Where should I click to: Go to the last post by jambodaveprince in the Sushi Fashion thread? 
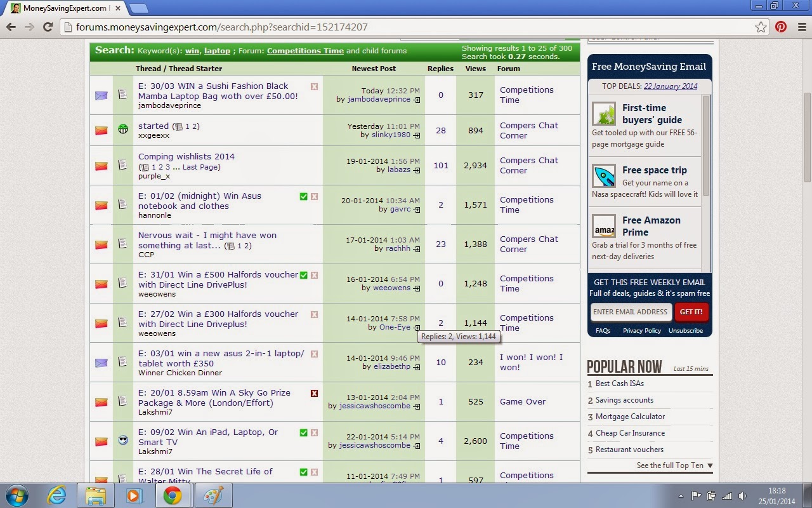click(x=417, y=100)
